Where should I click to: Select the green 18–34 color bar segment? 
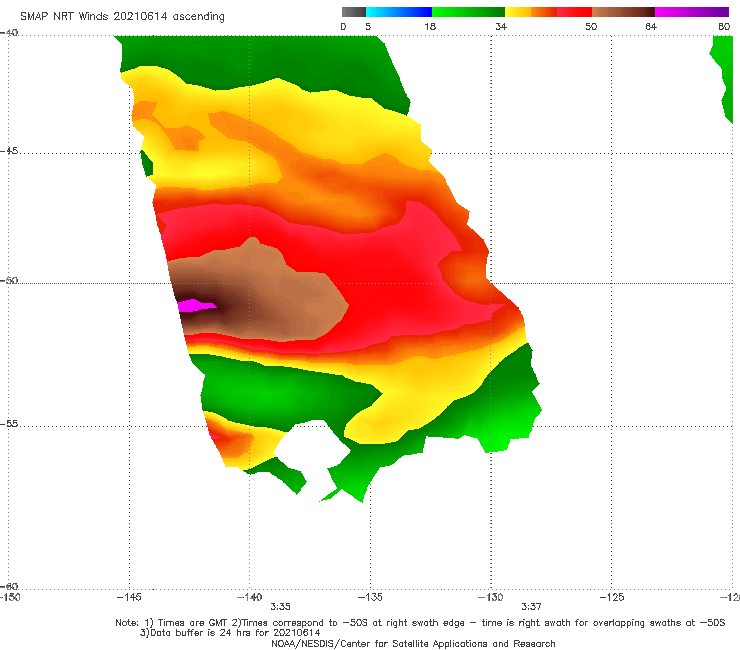468,12
